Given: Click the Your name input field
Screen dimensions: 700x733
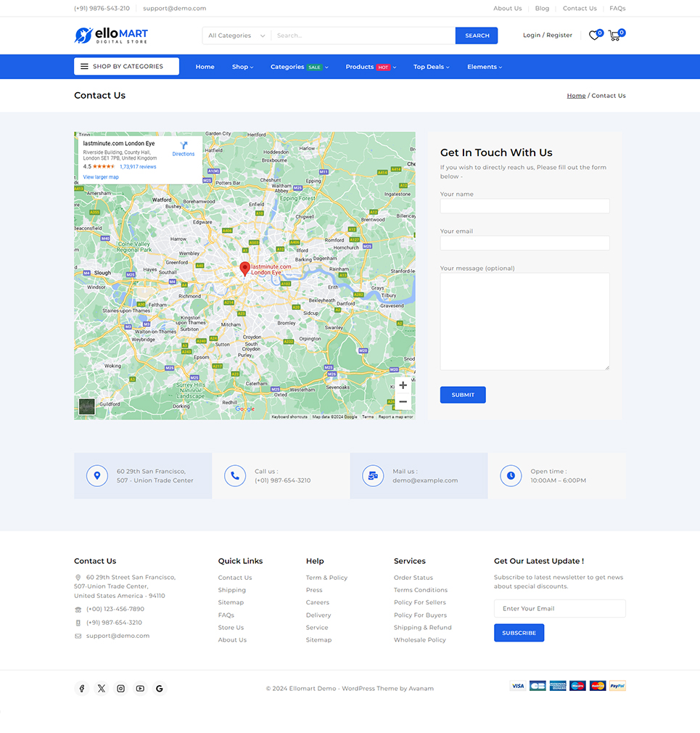Looking at the screenshot, I should (524, 206).
